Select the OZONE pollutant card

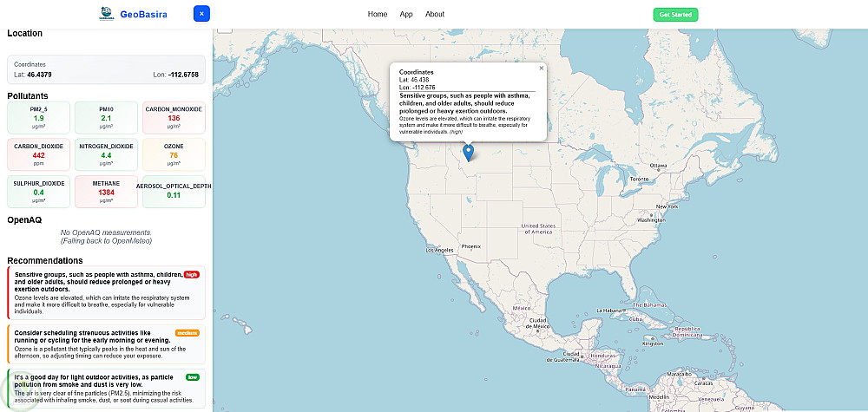[x=174, y=154]
